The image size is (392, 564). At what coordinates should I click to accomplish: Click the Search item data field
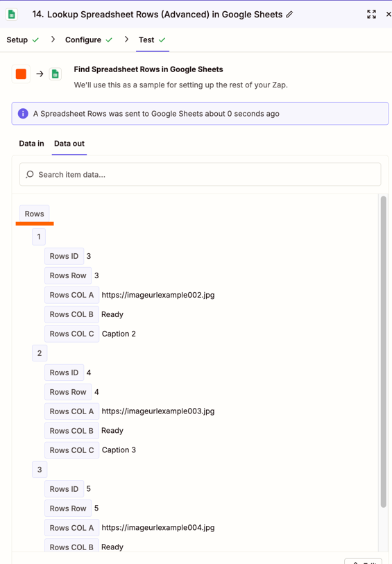pos(201,174)
